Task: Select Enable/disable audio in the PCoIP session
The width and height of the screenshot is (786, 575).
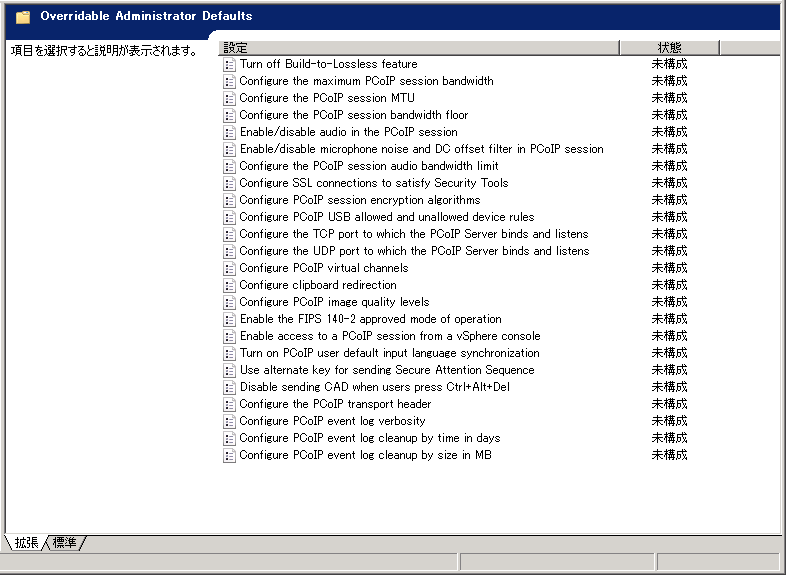Action: click(349, 132)
